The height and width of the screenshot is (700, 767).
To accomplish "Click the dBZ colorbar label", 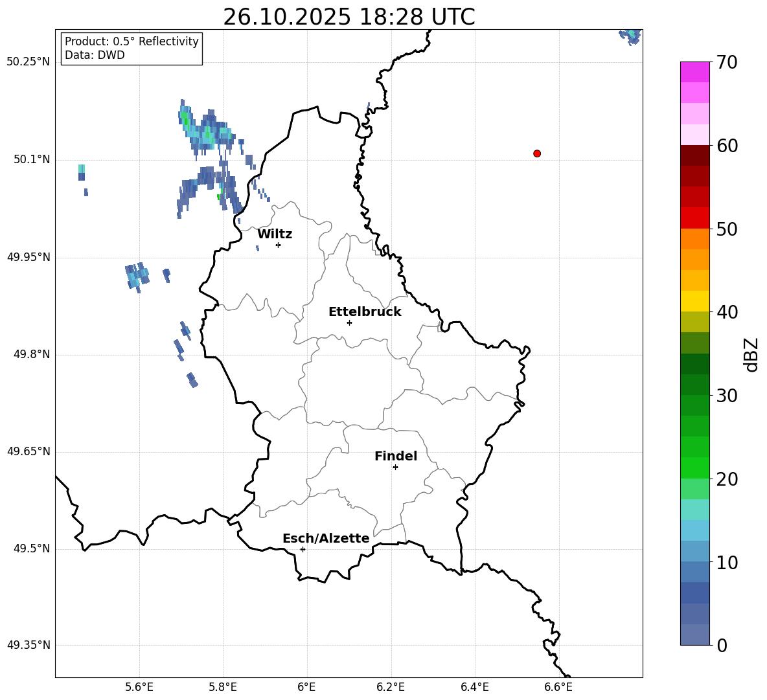I will (x=751, y=355).
